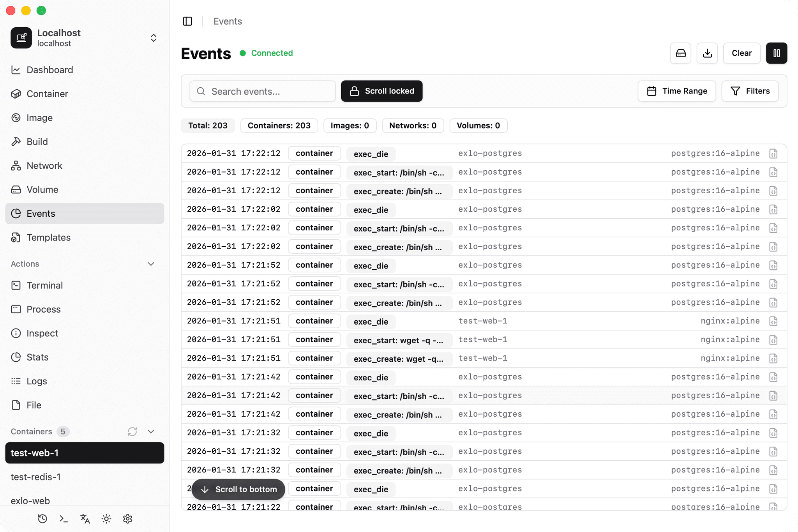Viewport: 798px width, 532px height.
Task: Open the Localhost host switcher
Action: (153, 38)
